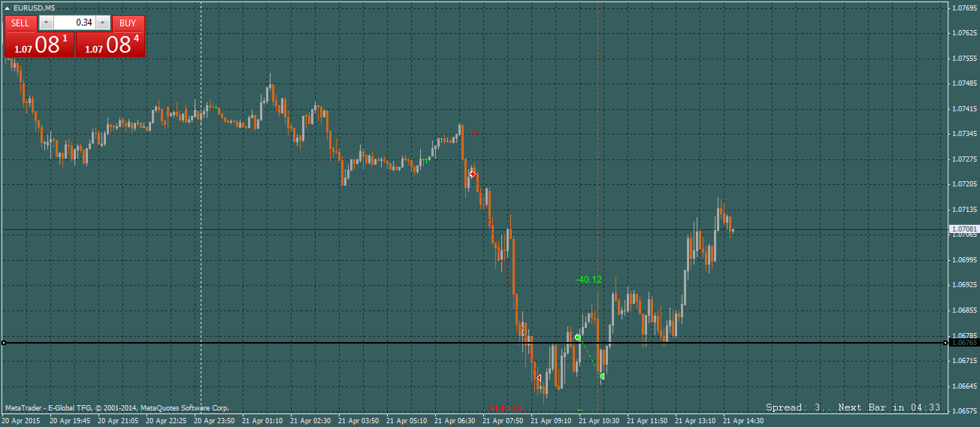
Task: Select the red sell-entry arrow near 1.07225
Action: [473, 174]
